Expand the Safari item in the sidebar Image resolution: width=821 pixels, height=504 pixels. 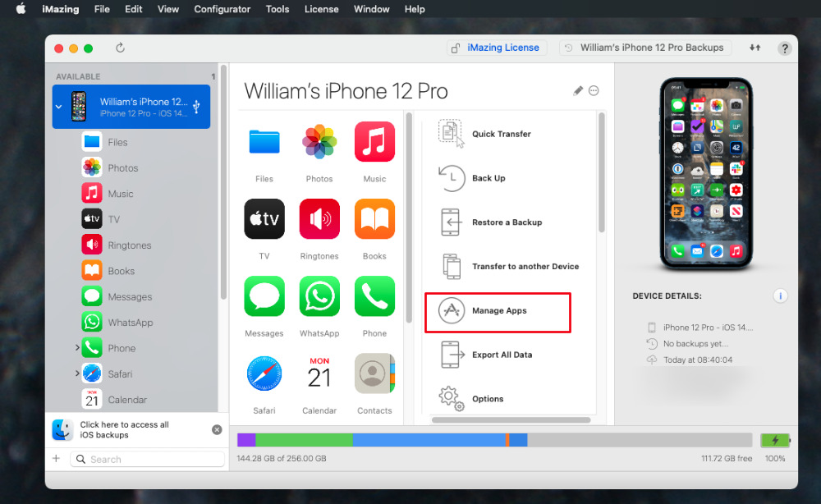(x=77, y=373)
